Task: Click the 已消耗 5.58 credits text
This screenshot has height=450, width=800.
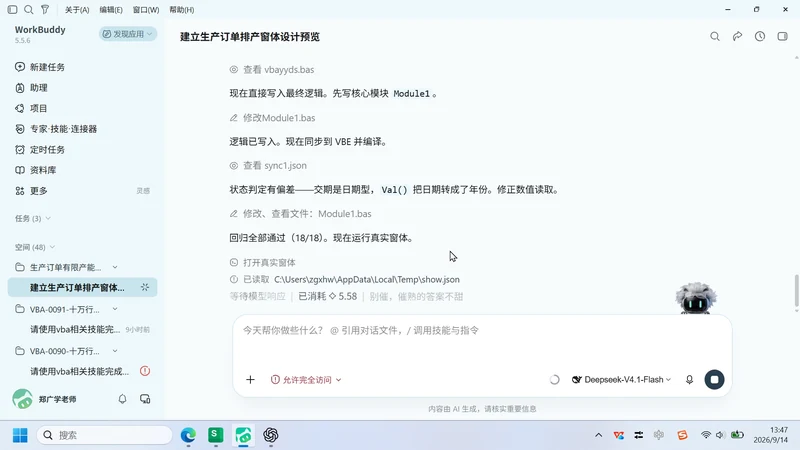Action: 328,296
